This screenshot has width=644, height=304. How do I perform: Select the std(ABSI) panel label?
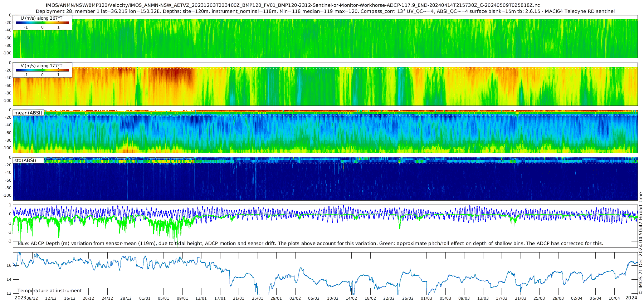25,160
